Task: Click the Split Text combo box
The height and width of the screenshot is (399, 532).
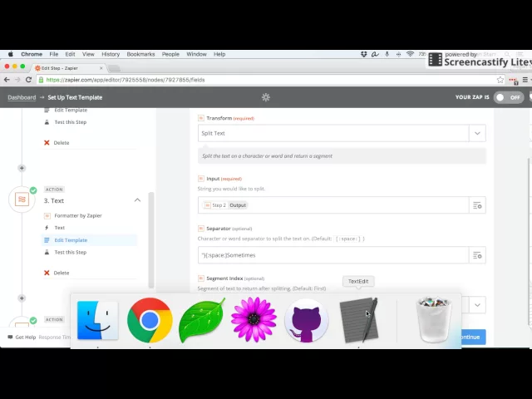Action: pyautogui.click(x=342, y=133)
